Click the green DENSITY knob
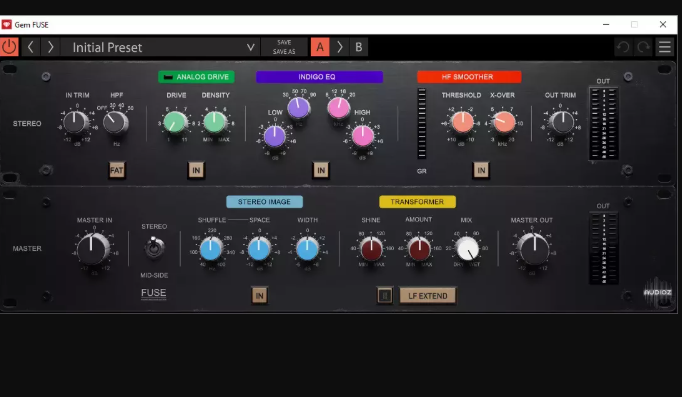Viewport: 682px width, 397px height. pos(215,122)
